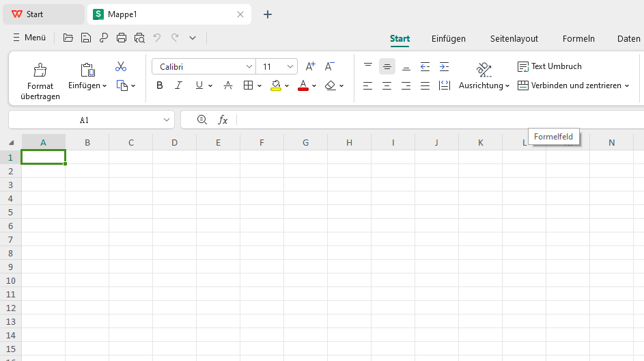Image resolution: width=644 pixels, height=361 pixels.
Task: Select row 7 header
Action: point(11,239)
